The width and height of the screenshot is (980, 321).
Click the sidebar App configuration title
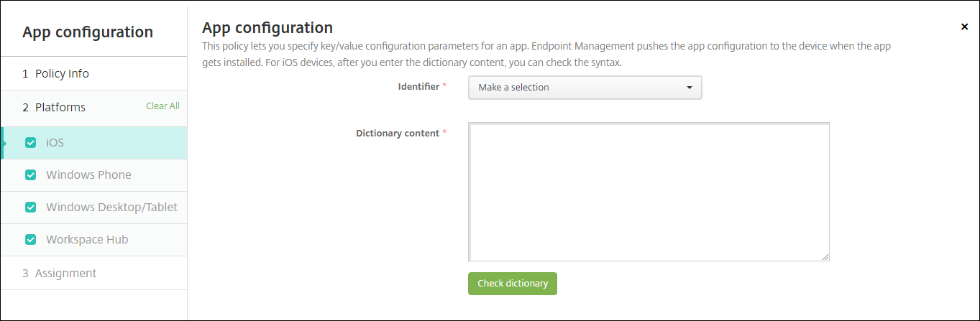click(88, 32)
